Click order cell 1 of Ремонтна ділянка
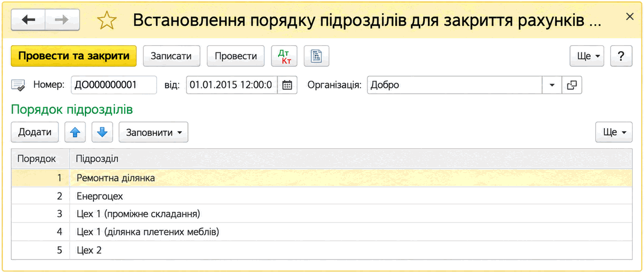The height and width of the screenshot is (275, 644). [x=40, y=178]
